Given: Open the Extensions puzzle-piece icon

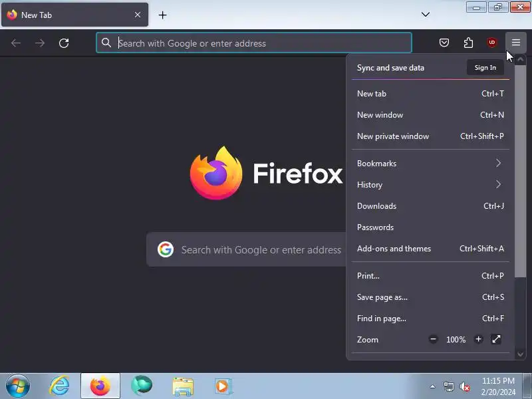Looking at the screenshot, I should [468, 43].
